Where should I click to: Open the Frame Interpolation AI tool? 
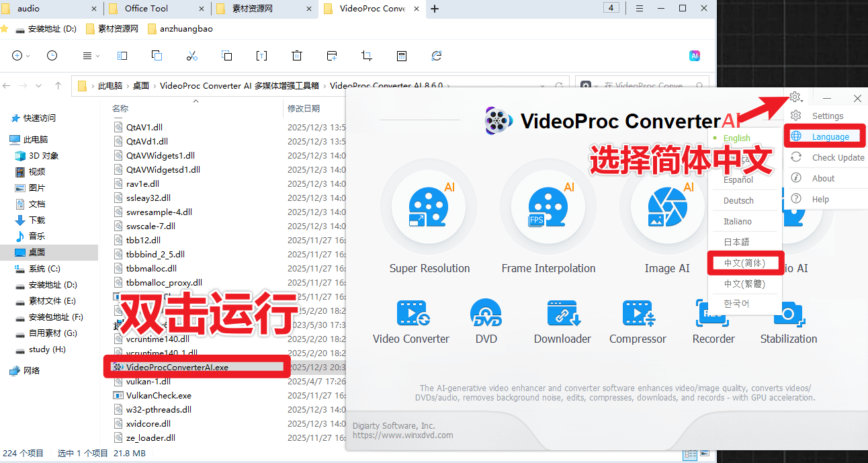548,207
